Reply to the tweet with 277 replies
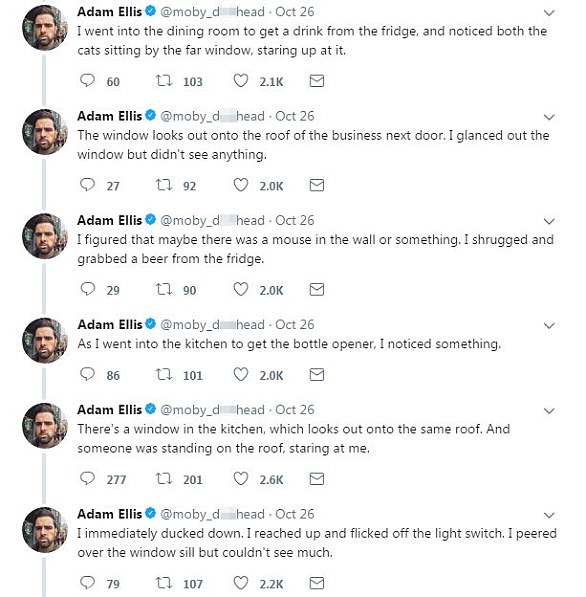 click(x=87, y=479)
